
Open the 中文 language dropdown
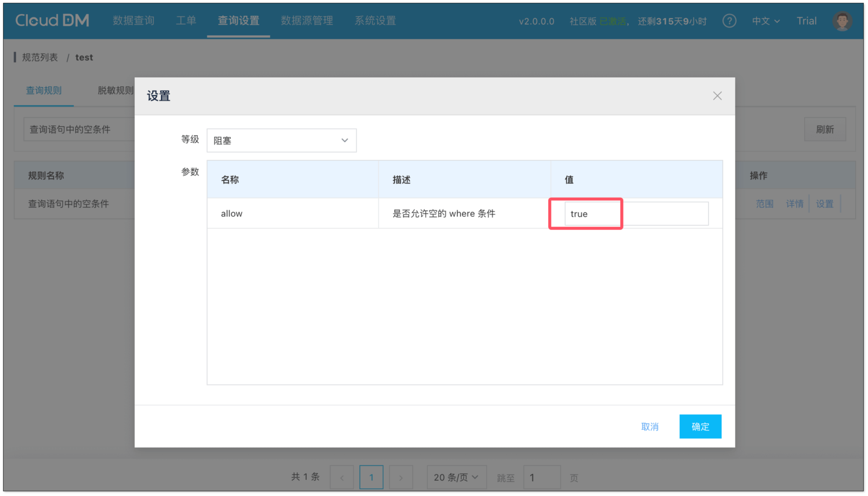pos(765,21)
